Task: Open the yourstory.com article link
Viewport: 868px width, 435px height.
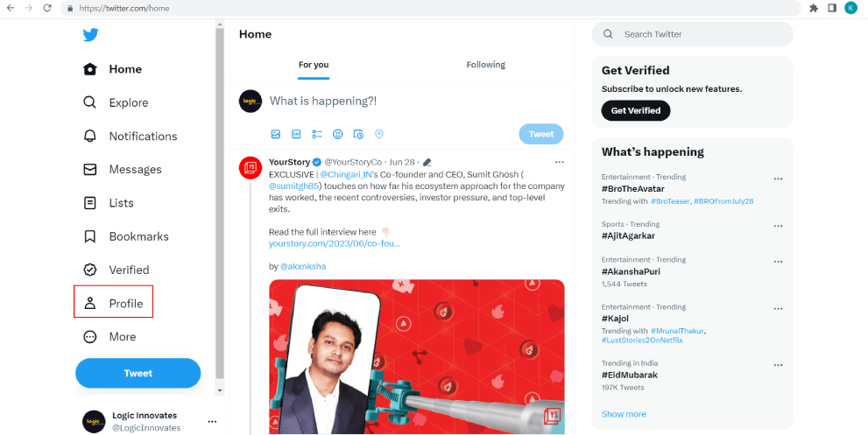Action: point(335,243)
